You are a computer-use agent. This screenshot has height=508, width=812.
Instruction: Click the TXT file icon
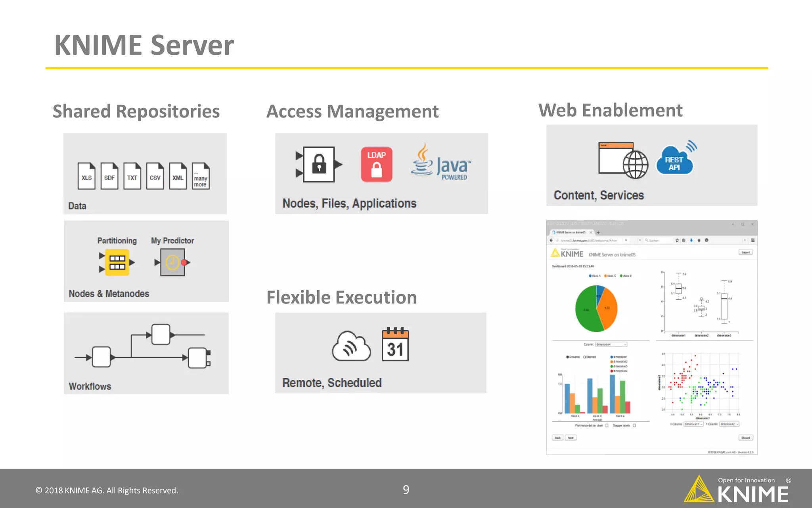tap(132, 176)
